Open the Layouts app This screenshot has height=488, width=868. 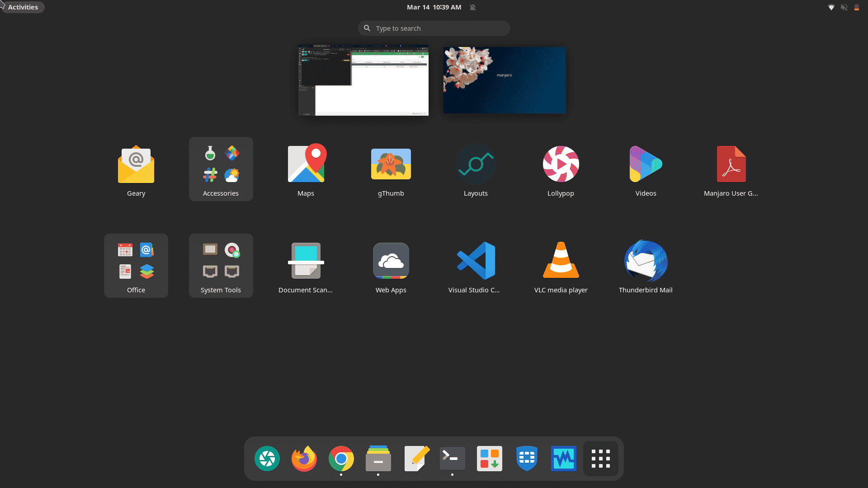[476, 169]
